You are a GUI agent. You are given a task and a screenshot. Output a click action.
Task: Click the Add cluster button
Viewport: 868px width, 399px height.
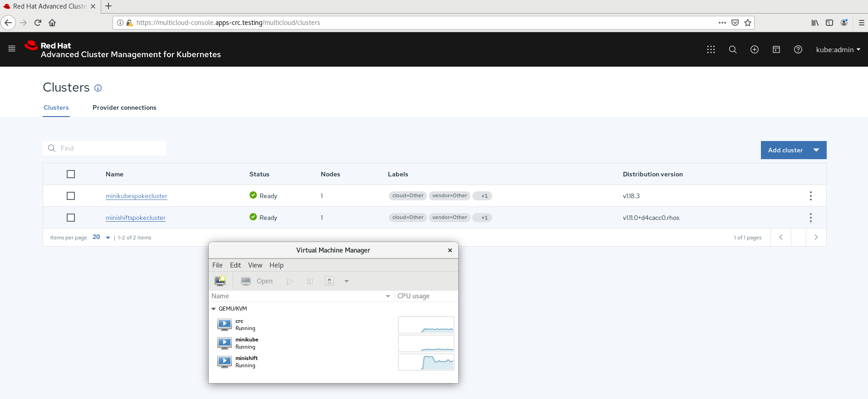coord(785,150)
